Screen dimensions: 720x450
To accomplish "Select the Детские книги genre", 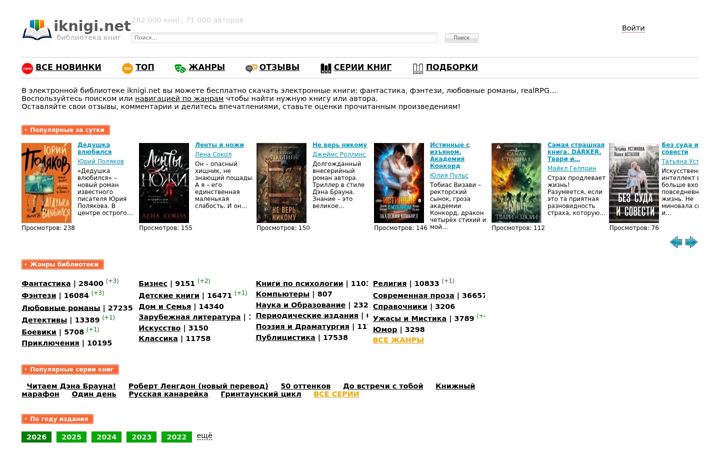I will 169,296.
